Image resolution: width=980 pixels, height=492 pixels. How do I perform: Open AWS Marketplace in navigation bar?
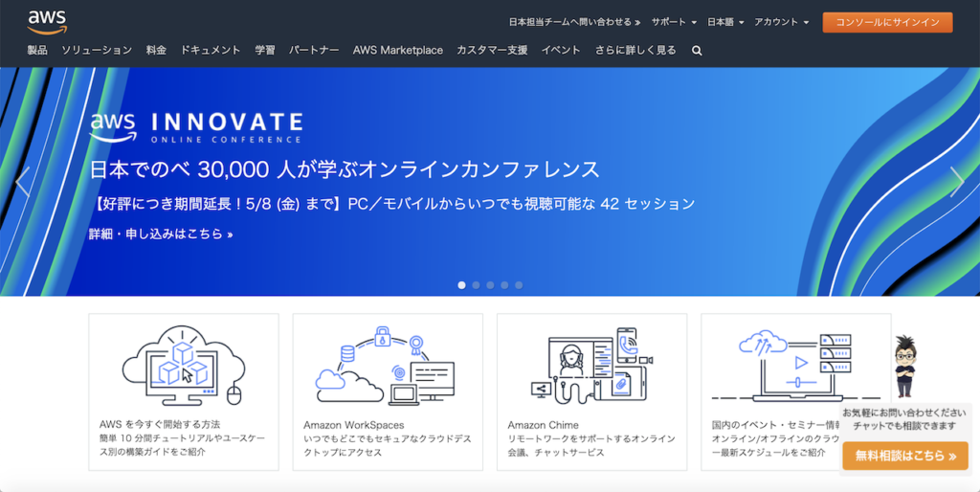click(397, 51)
